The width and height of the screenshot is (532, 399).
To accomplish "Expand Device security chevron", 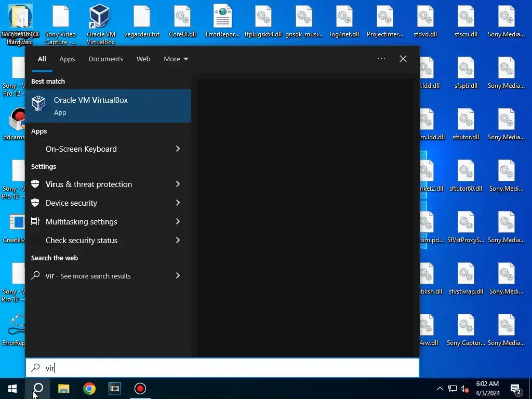I will click(178, 203).
